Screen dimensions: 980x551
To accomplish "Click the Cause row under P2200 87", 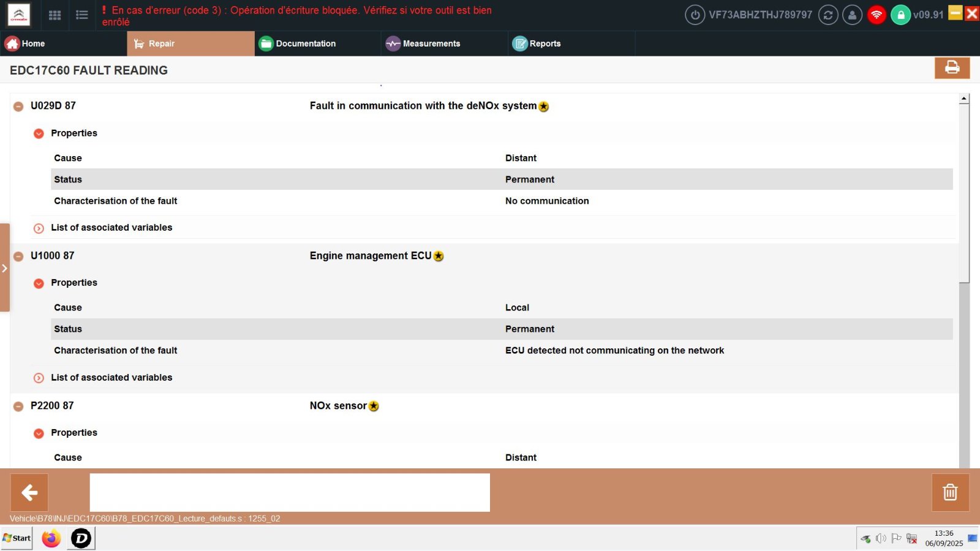I will tap(502, 457).
